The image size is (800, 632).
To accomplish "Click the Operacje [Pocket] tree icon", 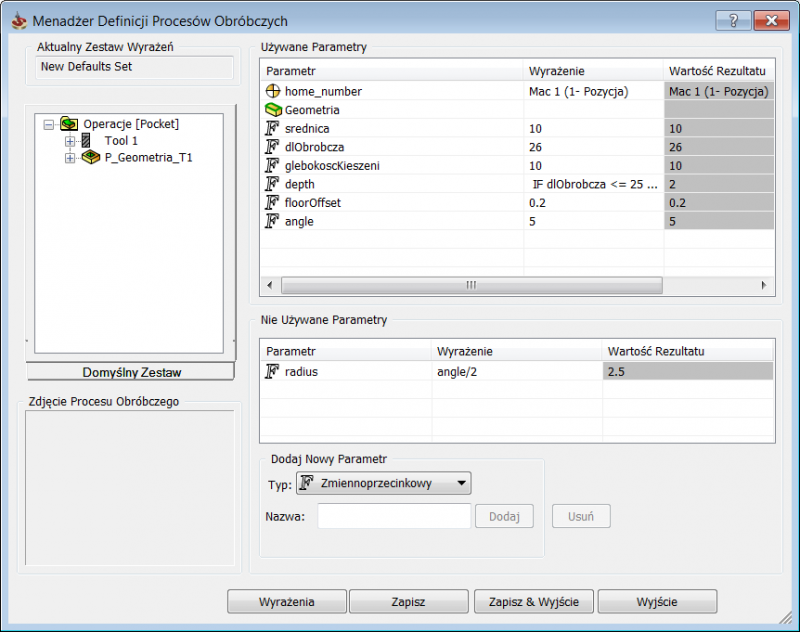I will 69,124.
